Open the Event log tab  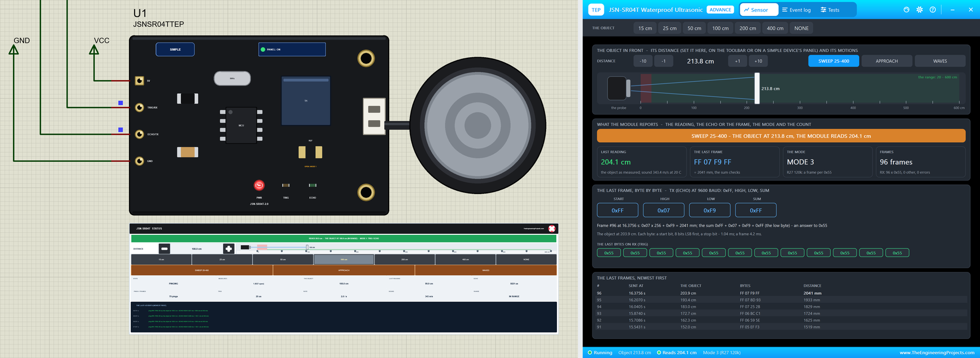point(796,10)
